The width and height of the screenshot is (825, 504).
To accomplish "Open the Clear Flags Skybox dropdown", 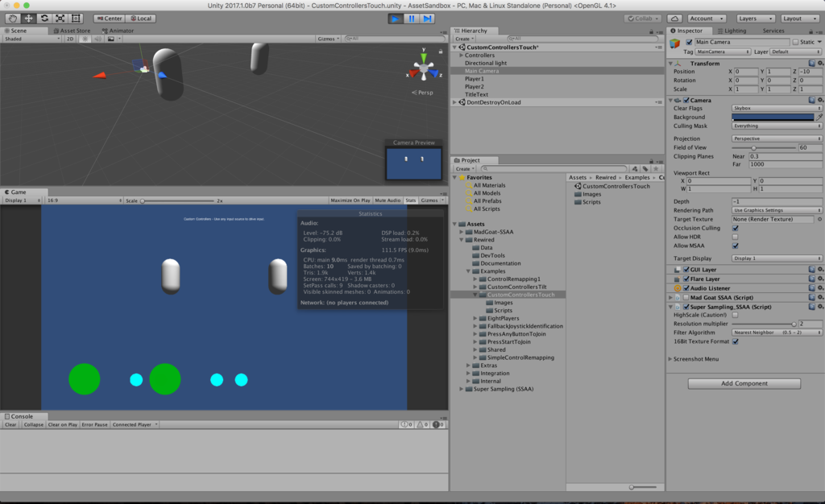I will (x=777, y=108).
